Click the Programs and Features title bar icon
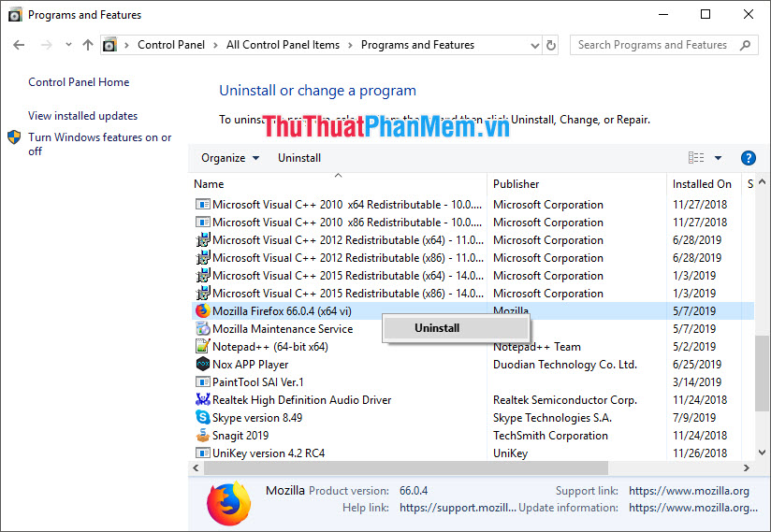771x532 pixels. [15, 15]
